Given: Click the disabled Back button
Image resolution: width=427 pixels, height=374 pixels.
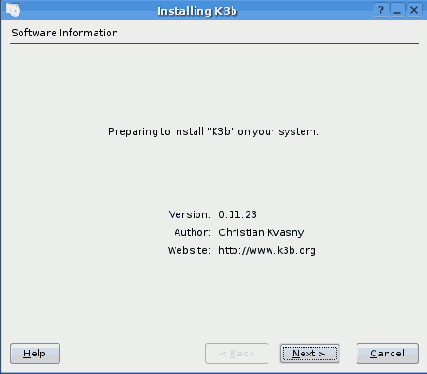Looking at the screenshot, I should pyautogui.click(x=237, y=353).
